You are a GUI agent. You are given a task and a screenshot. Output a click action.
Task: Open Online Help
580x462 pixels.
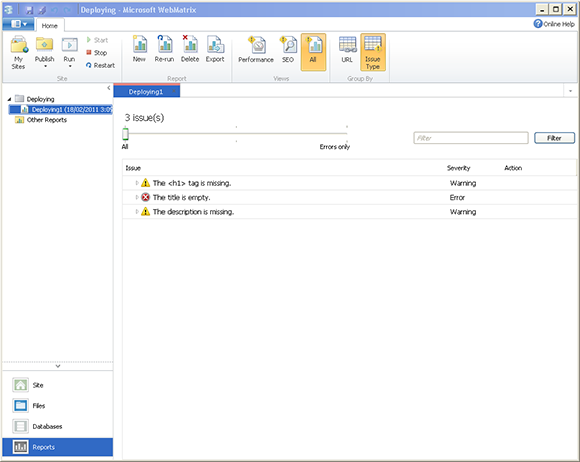554,24
